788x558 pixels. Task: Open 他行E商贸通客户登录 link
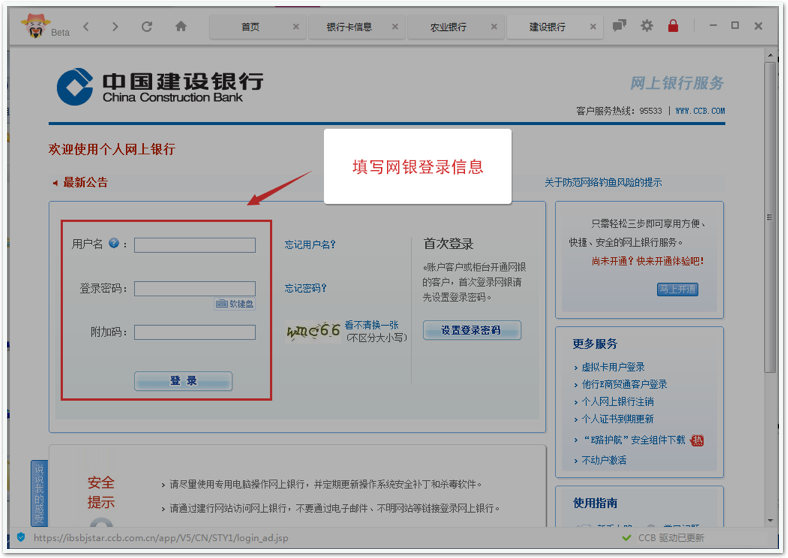[x=625, y=384]
